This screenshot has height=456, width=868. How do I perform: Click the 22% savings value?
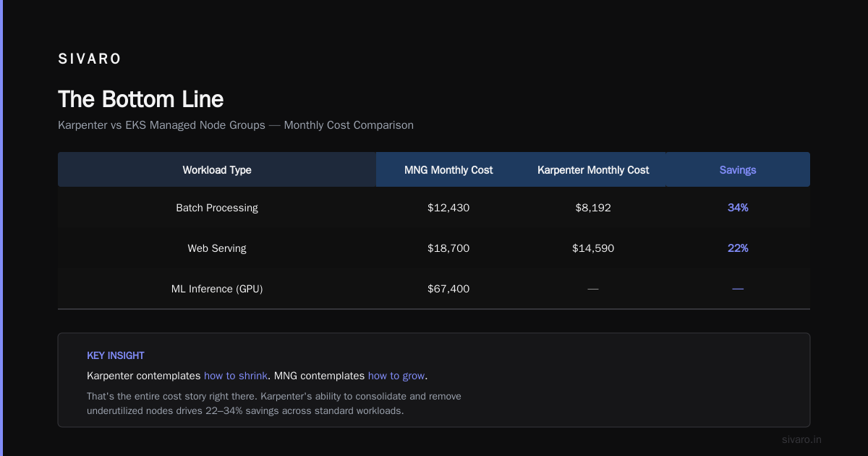pos(738,248)
